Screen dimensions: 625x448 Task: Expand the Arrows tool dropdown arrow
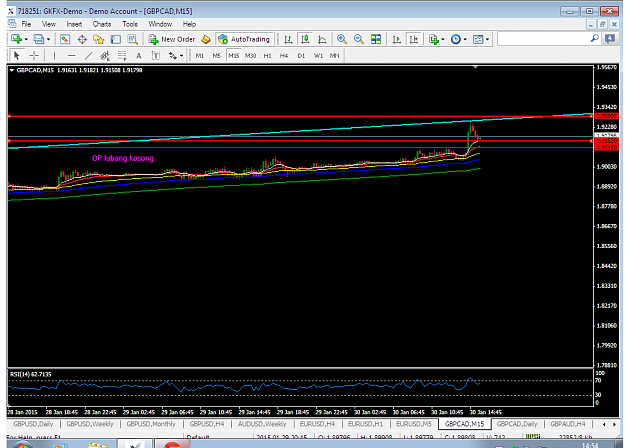pyautogui.click(x=181, y=56)
